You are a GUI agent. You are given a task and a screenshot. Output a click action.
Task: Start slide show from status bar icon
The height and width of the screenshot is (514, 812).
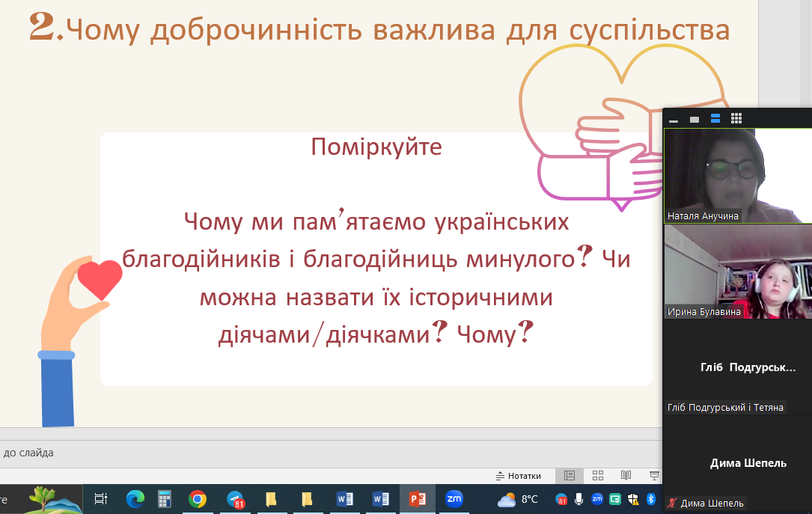coord(654,476)
